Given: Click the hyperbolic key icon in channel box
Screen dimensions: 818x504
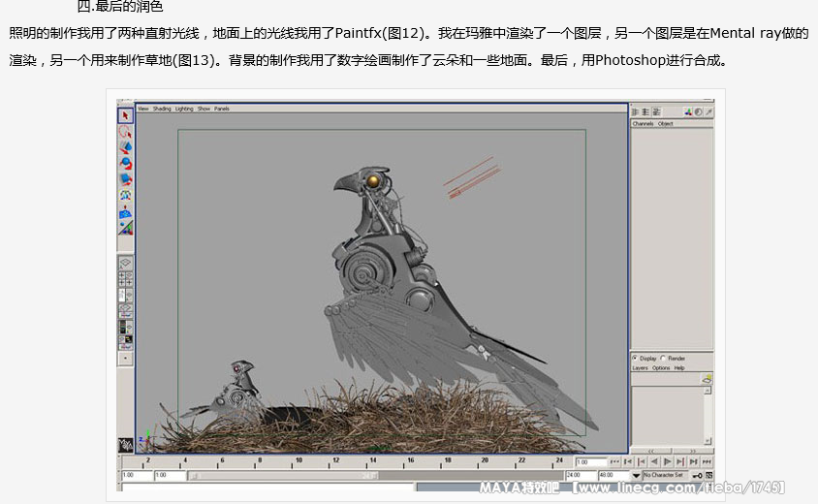Looking at the screenshot, I should pyautogui.click(x=708, y=112).
